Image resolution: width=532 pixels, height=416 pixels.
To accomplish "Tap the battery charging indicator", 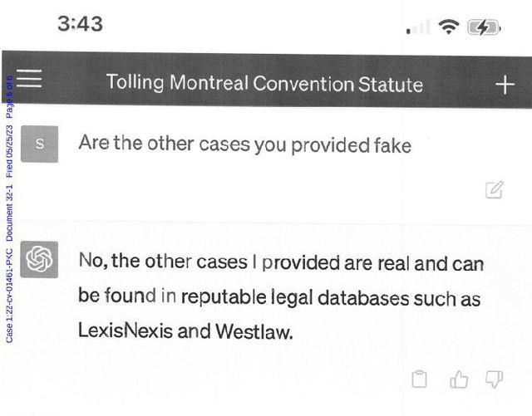I will pos(484,27).
